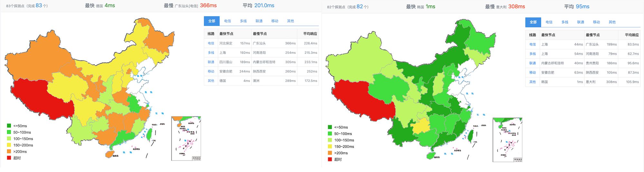
Task: Open the South China Sea inset on left map
Action: [186, 138]
